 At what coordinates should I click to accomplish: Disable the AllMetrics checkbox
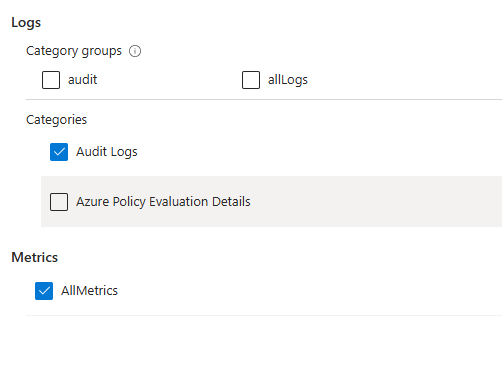point(44,291)
